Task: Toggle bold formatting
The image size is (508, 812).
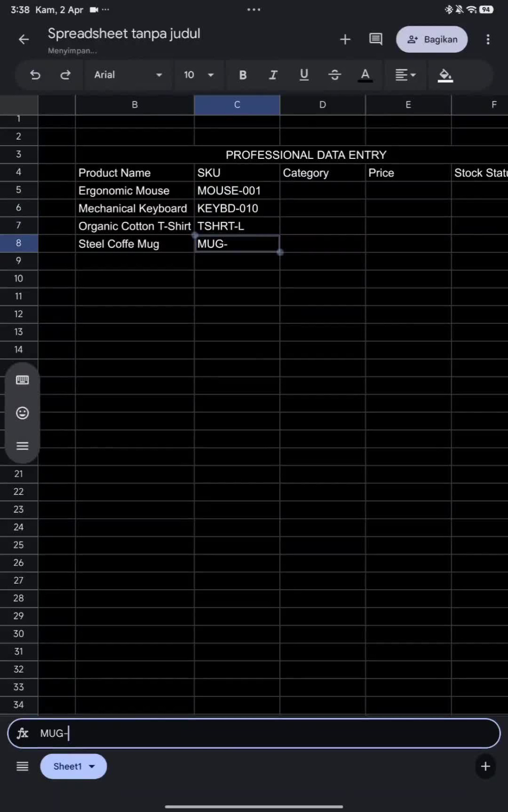Action: pyautogui.click(x=243, y=75)
